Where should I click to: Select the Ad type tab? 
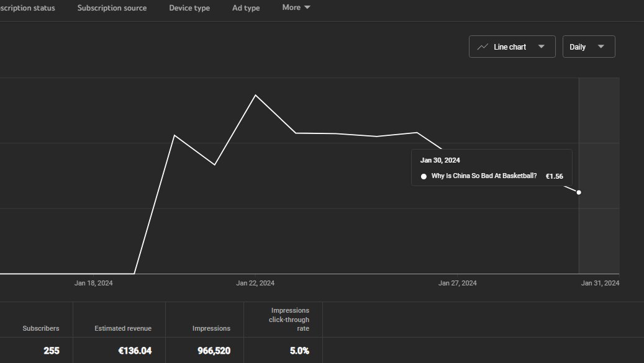click(245, 8)
